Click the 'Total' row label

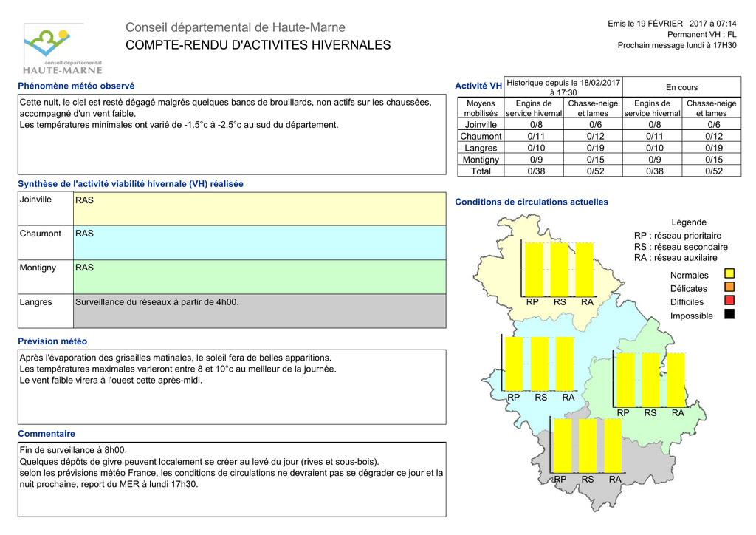coord(481,171)
